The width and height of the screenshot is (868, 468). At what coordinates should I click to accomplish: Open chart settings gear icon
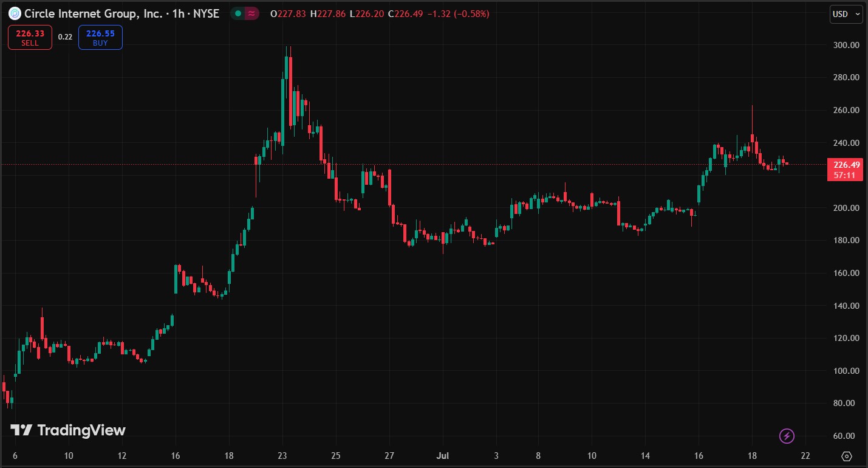847,456
